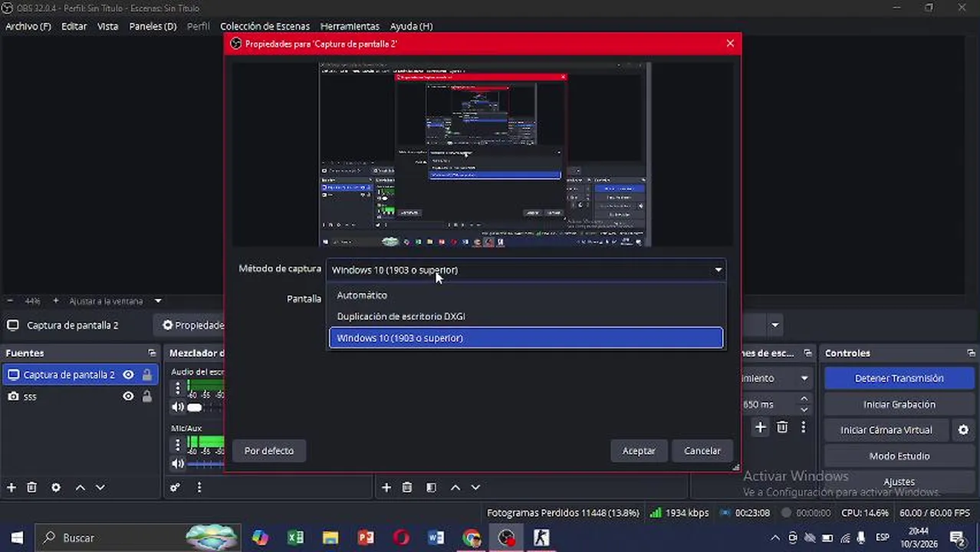Image resolution: width=980 pixels, height=552 pixels.
Task: Open the Paneles menu
Action: click(153, 26)
